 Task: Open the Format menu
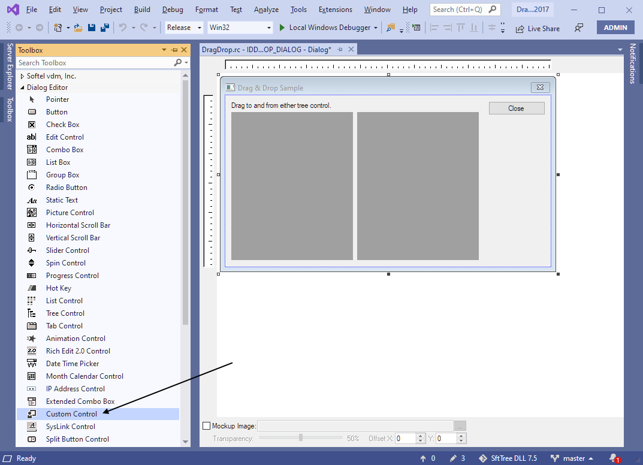[206, 9]
